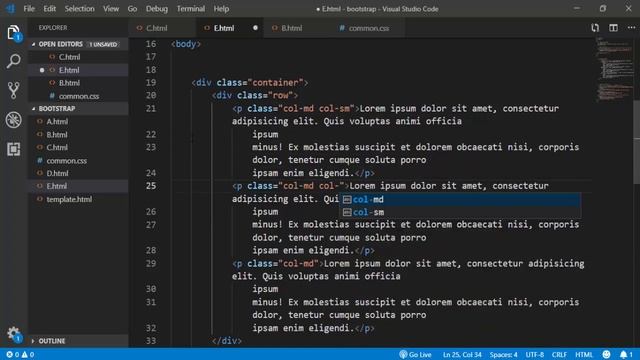Open the Extensions view icon
The height and width of the screenshot is (360, 640).
tap(13, 149)
